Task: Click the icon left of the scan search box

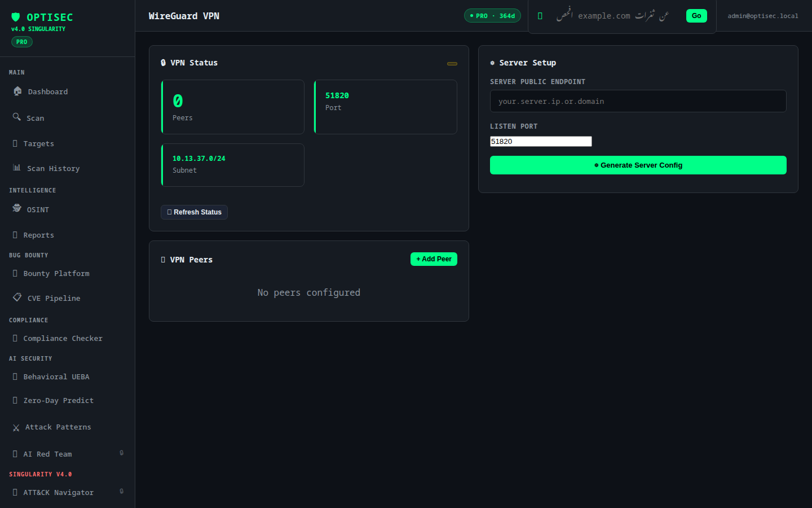Action: pos(540,16)
